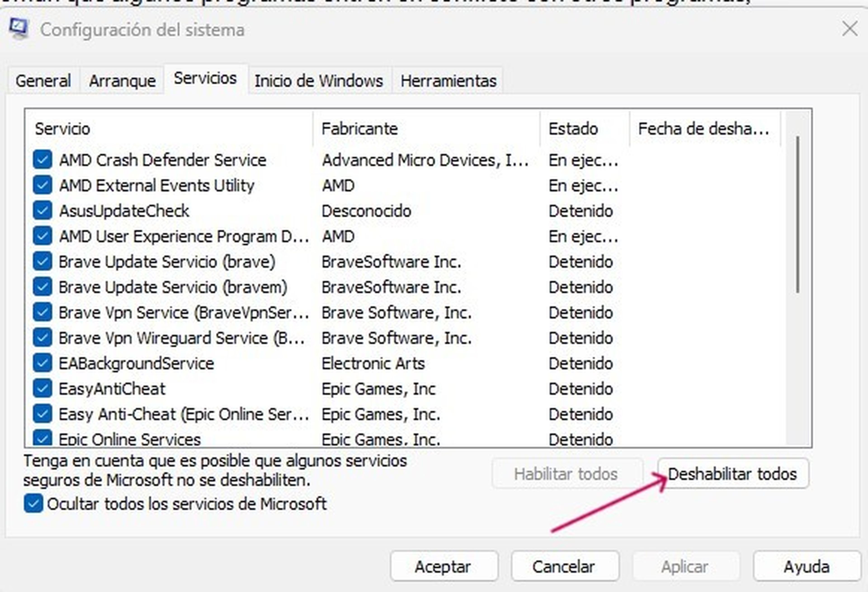This screenshot has width=868, height=592.
Task: Switch to the General tab
Action: click(x=43, y=81)
